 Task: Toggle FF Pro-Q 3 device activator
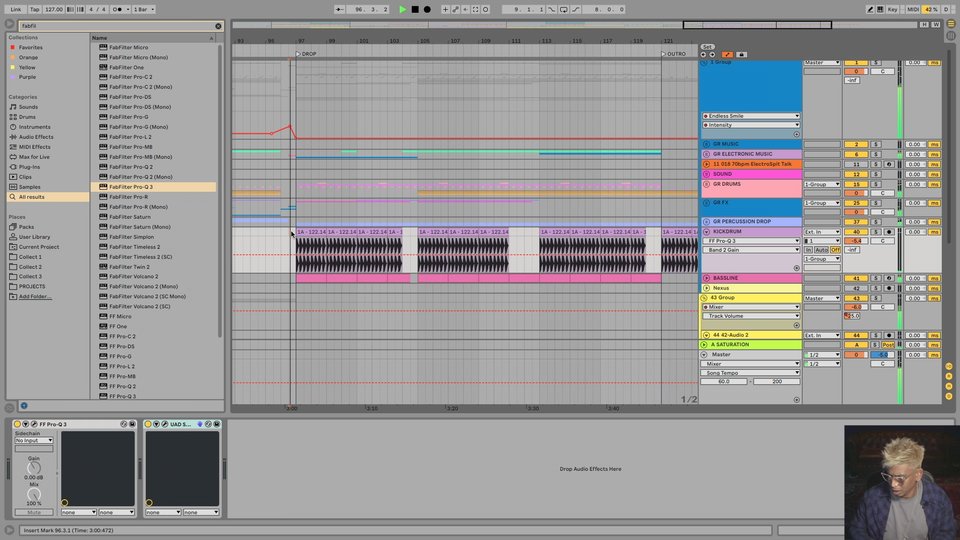click(17, 424)
